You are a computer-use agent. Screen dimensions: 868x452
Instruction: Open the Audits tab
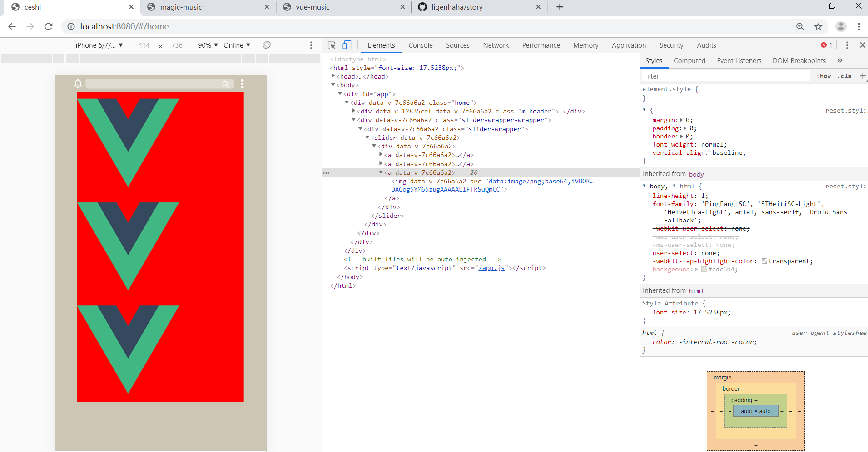[706, 45]
